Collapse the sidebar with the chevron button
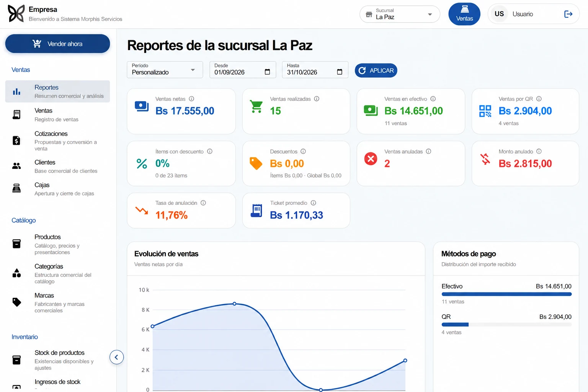 click(x=116, y=357)
